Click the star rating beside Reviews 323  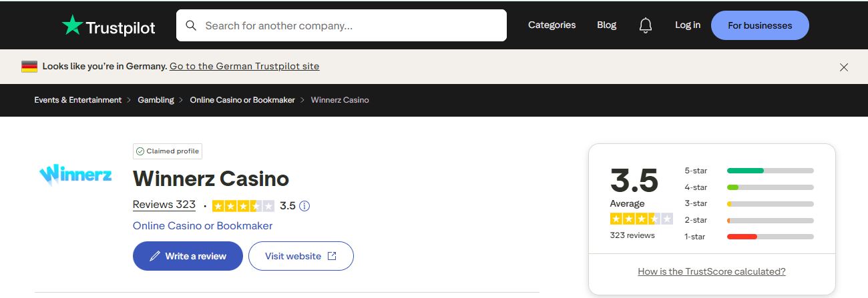(243, 206)
